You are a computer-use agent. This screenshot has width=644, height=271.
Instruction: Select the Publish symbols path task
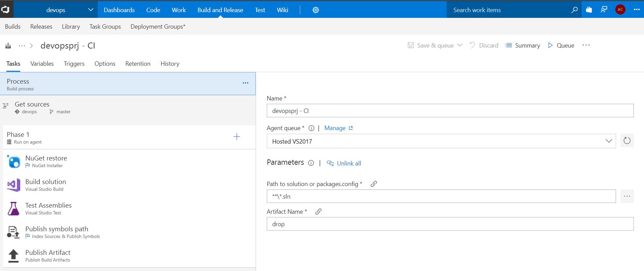pyautogui.click(x=129, y=232)
